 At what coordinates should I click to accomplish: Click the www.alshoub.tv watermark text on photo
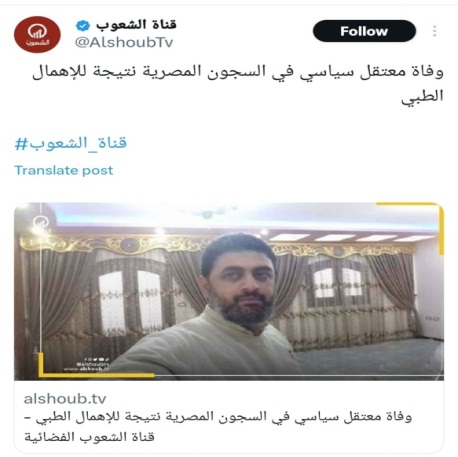tap(86, 369)
